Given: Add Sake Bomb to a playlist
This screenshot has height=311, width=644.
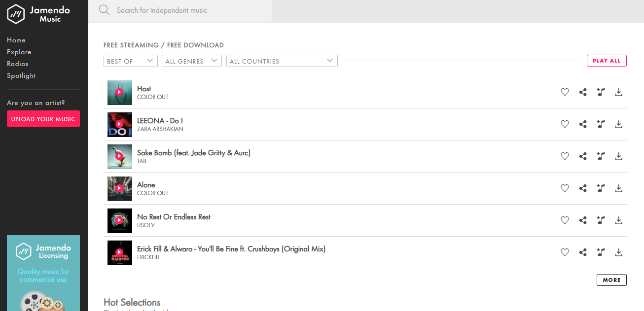Looking at the screenshot, I should pyautogui.click(x=601, y=156).
